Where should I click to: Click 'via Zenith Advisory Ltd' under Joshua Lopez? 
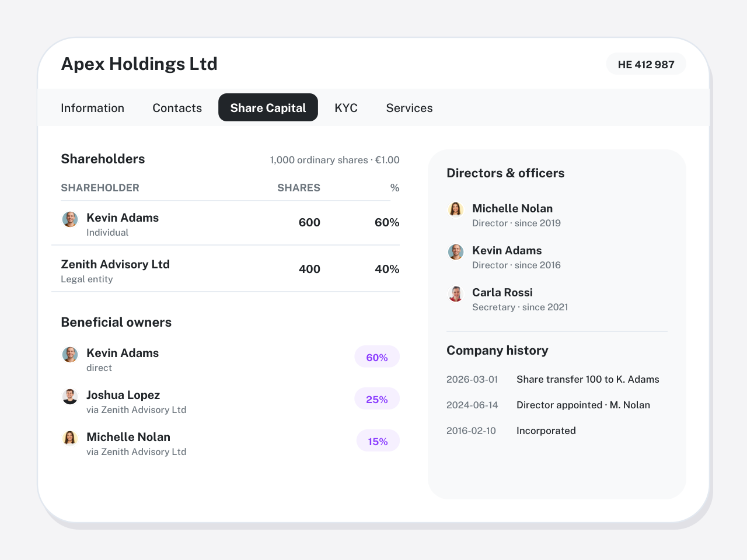(137, 409)
